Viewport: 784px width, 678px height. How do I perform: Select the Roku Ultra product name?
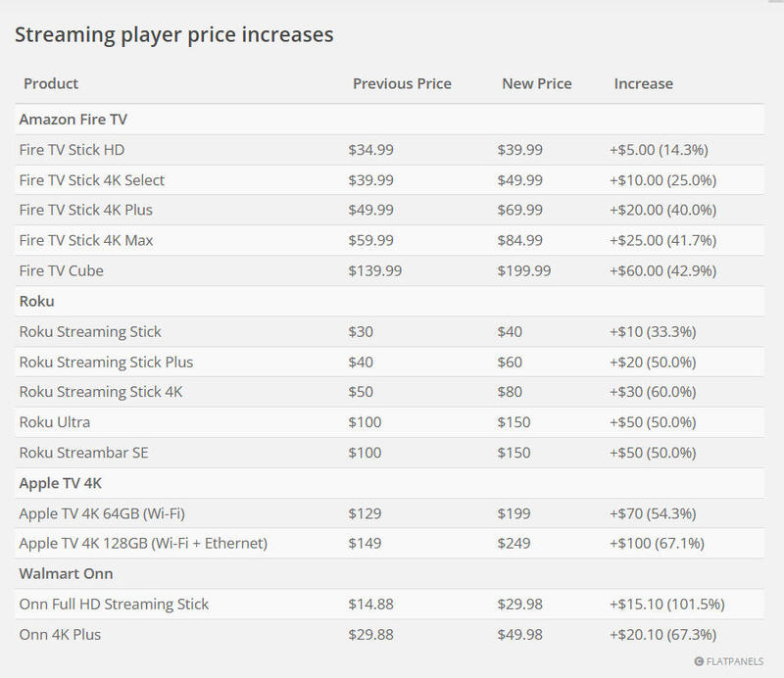coord(55,422)
